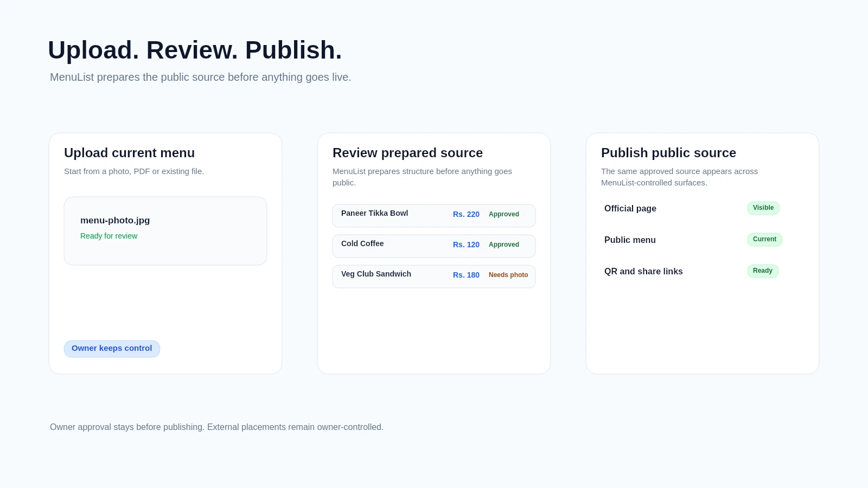The height and width of the screenshot is (488, 868).
Task: Click the 'MenuList prepares the public source' subtitle
Action: pos(200,77)
